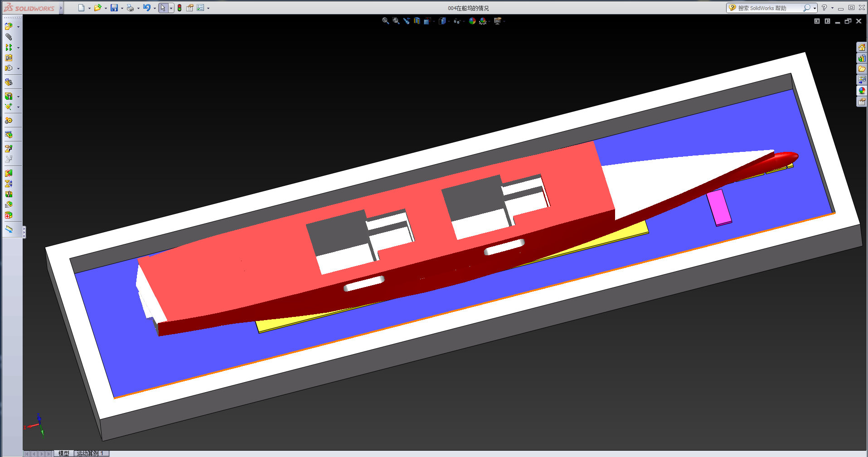Viewport: 868px width, 457px height.
Task: Click the Rebuild traffic light icon
Action: click(x=179, y=8)
